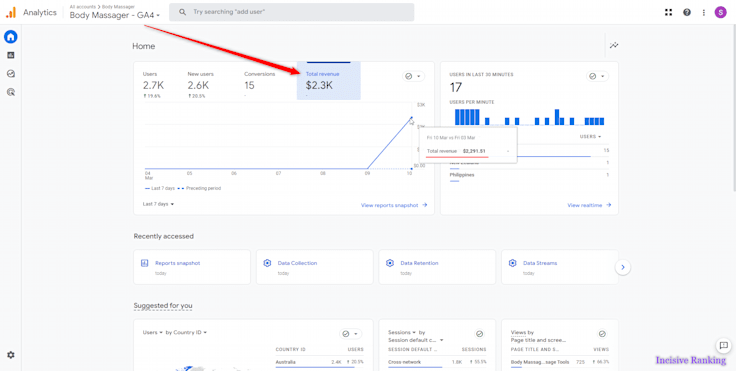Open Data Retention recent card

click(x=437, y=267)
